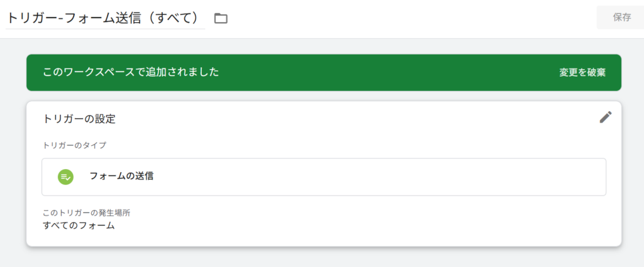Click 変更を破棄 to discard changes
The image size is (644, 267).
[x=582, y=72]
